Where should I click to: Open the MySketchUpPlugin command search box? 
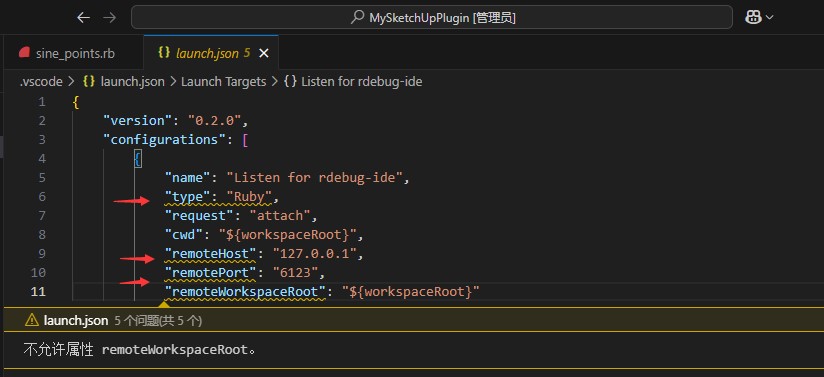pyautogui.click(x=431, y=17)
